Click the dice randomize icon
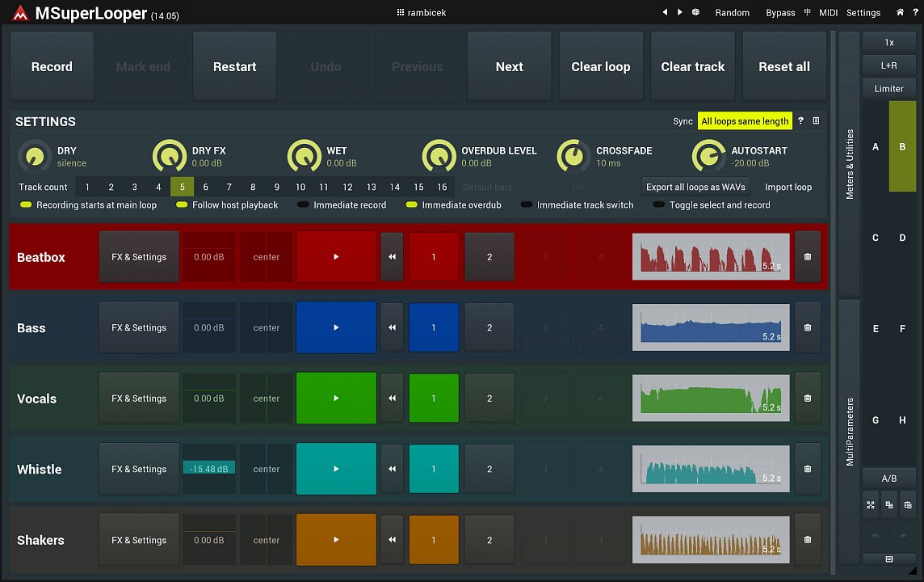The width and height of the screenshot is (924, 582). tap(695, 12)
